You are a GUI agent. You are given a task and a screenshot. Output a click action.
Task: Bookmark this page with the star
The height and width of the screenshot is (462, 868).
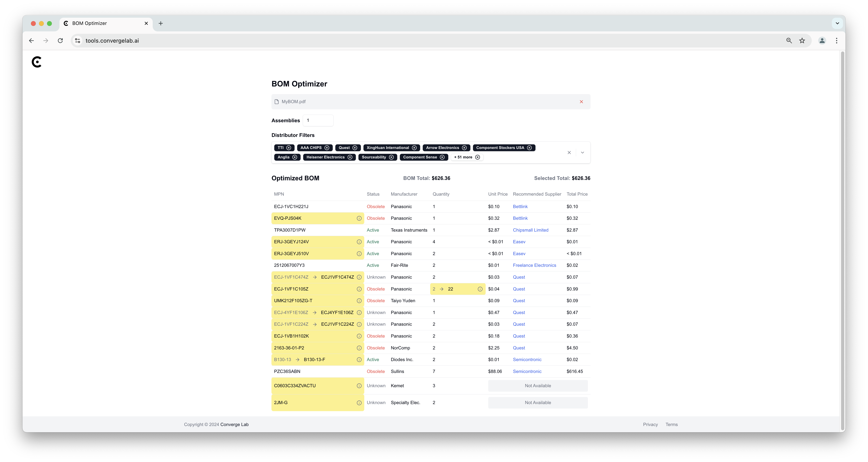[x=802, y=40]
